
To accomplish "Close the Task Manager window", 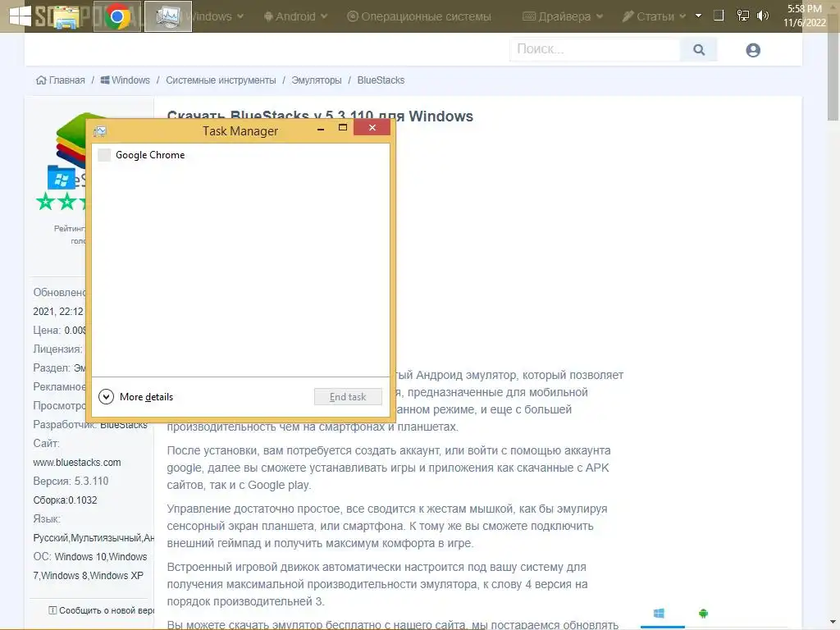I will [x=372, y=127].
